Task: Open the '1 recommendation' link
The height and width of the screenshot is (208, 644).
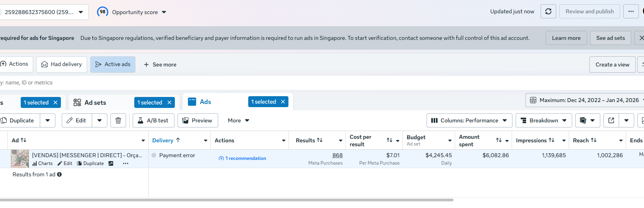Action: pos(242,158)
